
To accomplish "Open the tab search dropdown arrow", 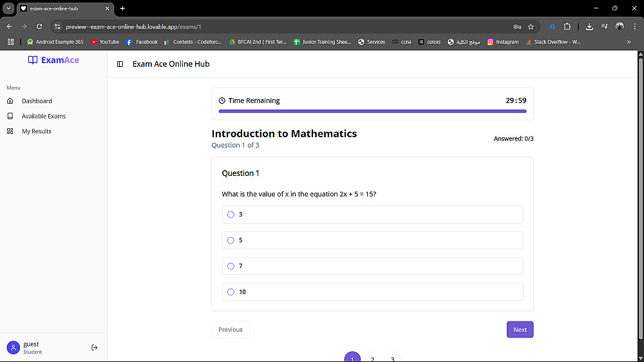I will (9, 8).
